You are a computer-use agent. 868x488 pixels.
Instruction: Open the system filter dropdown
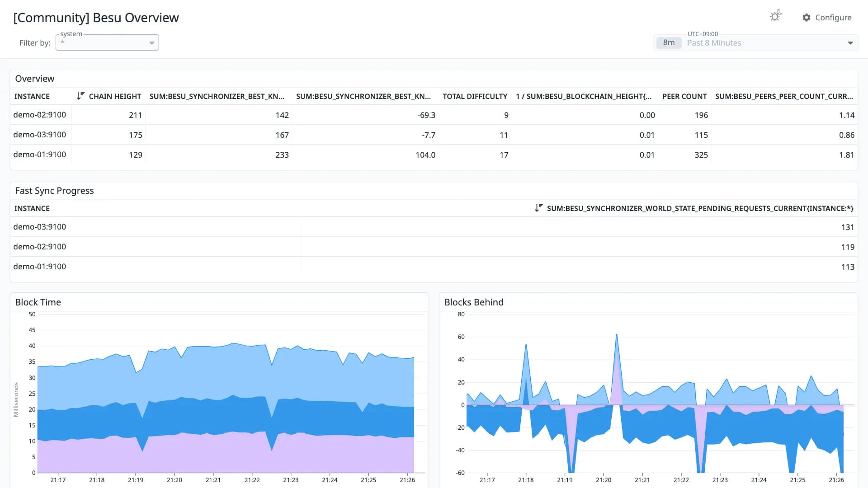tap(107, 42)
